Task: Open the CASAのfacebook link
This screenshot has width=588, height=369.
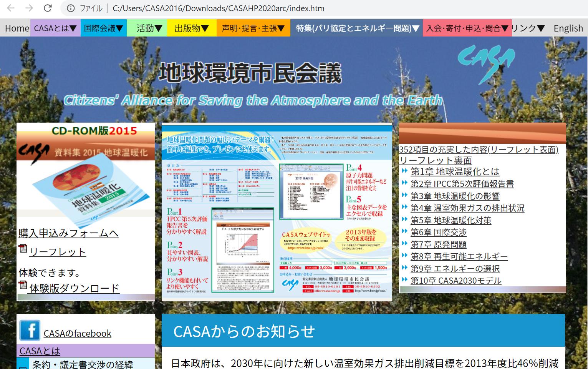Action: (78, 333)
